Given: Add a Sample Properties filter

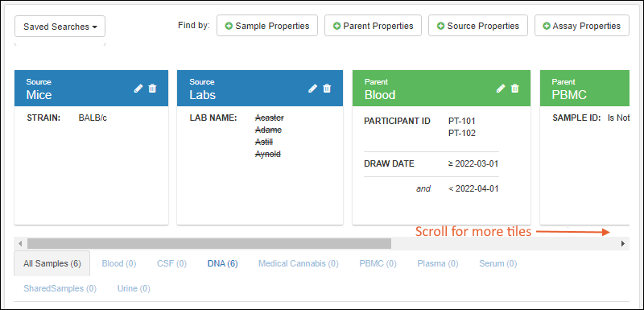Looking at the screenshot, I should coord(267,26).
